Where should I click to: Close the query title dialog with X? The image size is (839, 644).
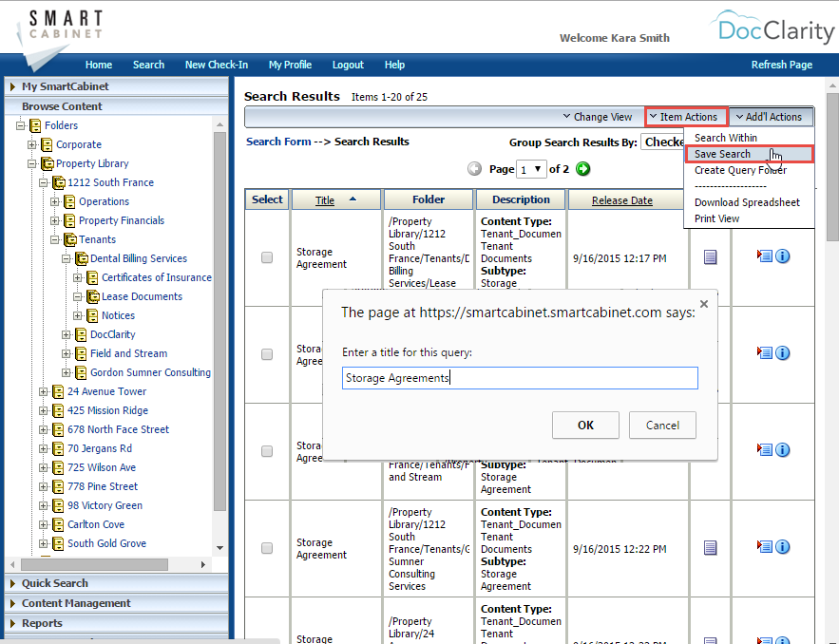pos(703,305)
